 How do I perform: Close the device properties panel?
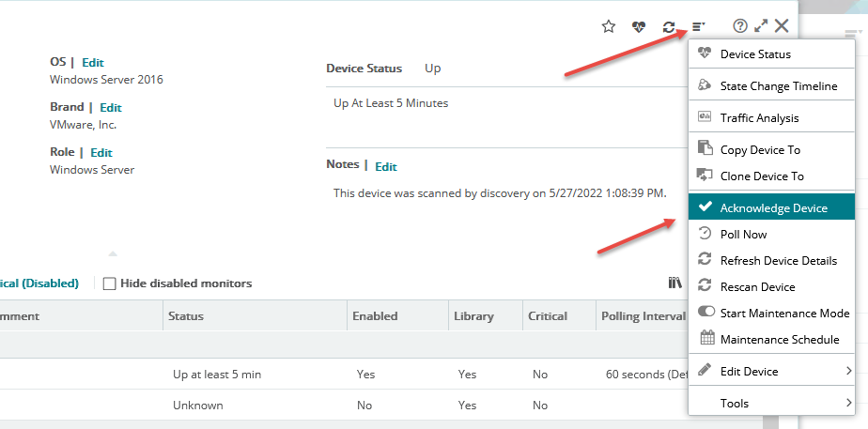(x=781, y=25)
